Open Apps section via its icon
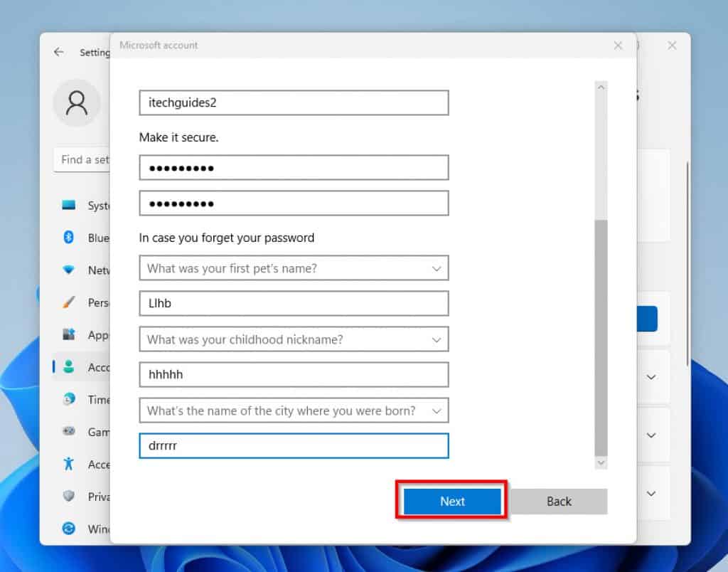Screen dimensions: 728x572 [x=69, y=334]
